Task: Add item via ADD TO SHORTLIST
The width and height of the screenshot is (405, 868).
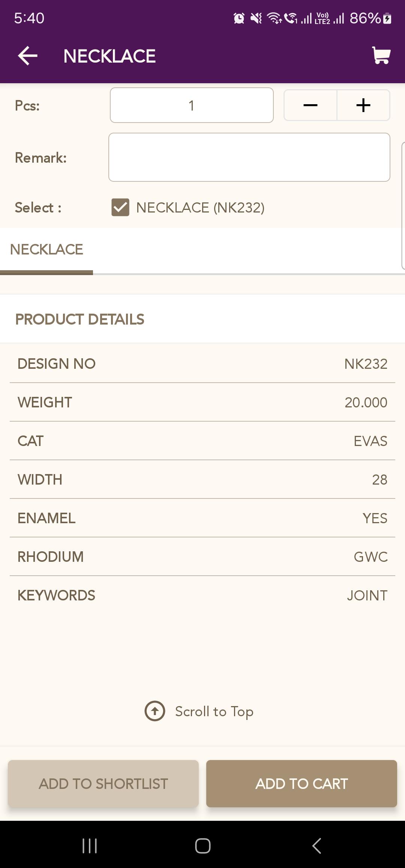Action: pyautogui.click(x=103, y=784)
